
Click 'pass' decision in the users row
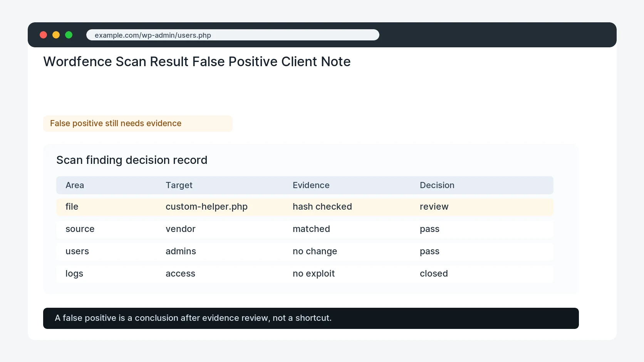[x=429, y=251]
